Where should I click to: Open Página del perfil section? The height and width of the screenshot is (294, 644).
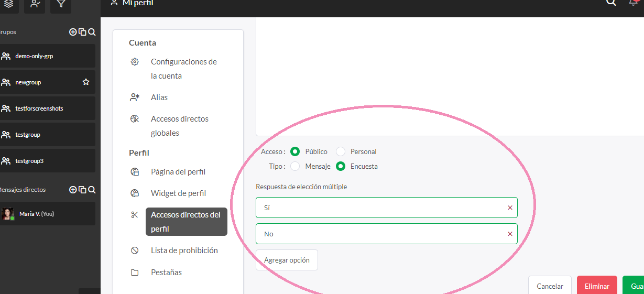[178, 172]
